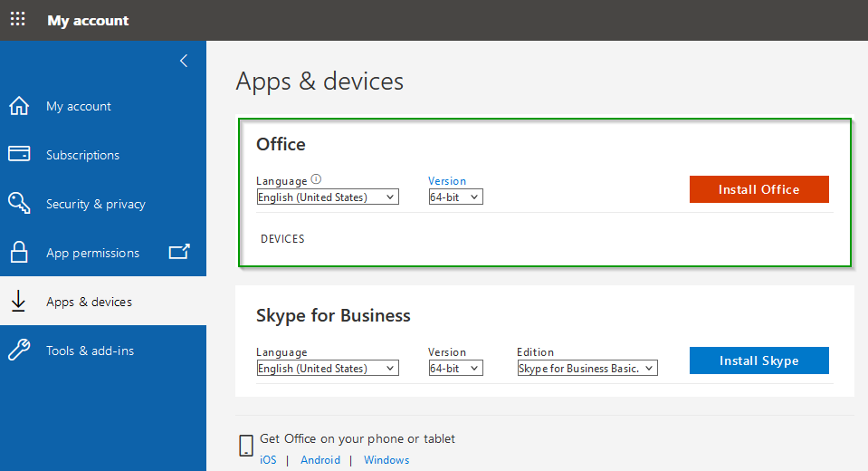
Task: Open the Office Language dropdown
Action: [328, 197]
